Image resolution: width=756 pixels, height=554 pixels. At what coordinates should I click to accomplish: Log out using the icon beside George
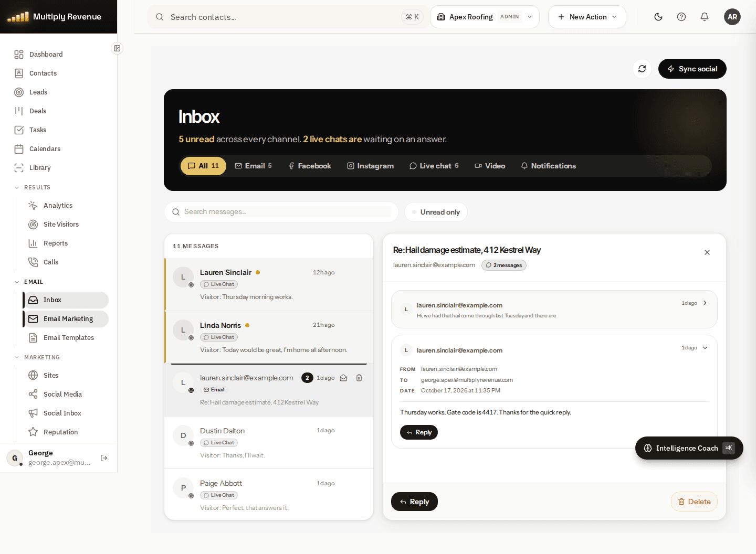(104, 458)
